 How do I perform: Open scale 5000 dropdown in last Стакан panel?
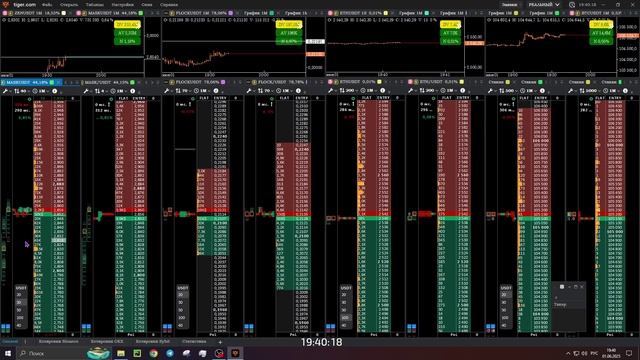(590, 91)
